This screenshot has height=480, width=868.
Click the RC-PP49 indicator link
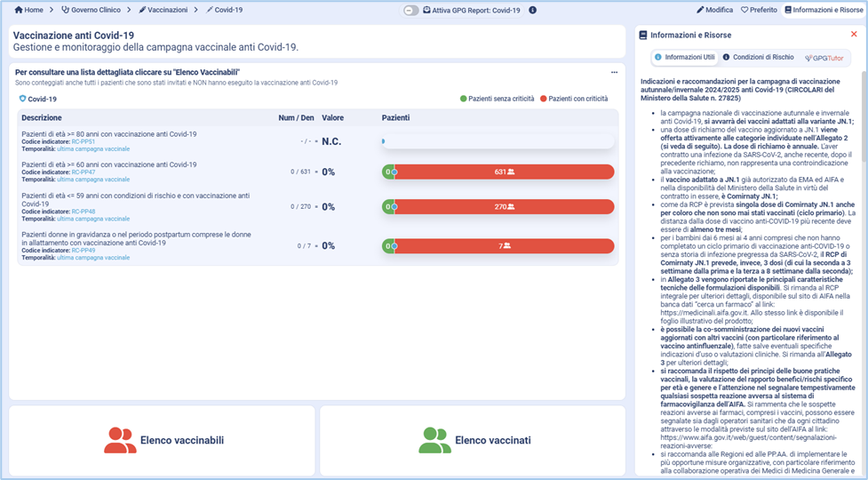[x=84, y=251]
